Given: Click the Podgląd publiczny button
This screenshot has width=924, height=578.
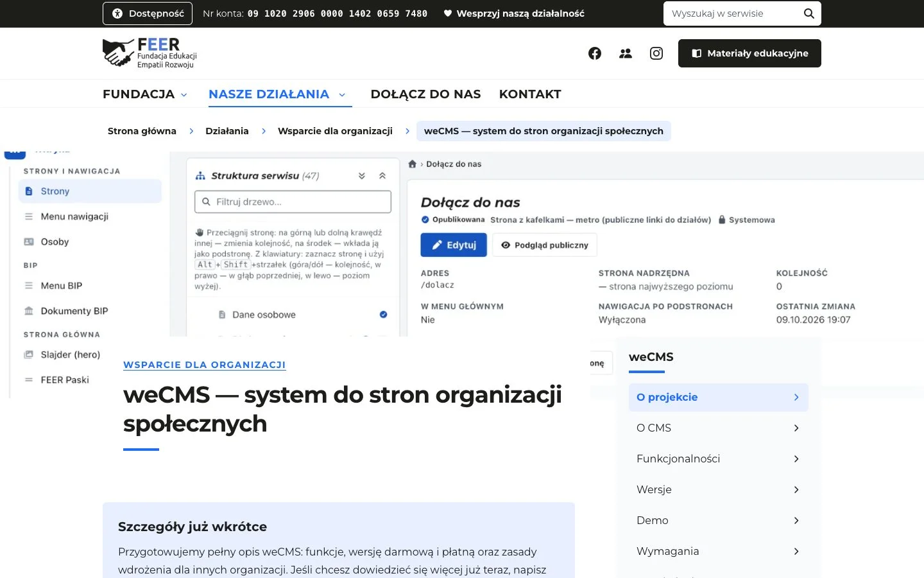Looking at the screenshot, I should (x=545, y=245).
